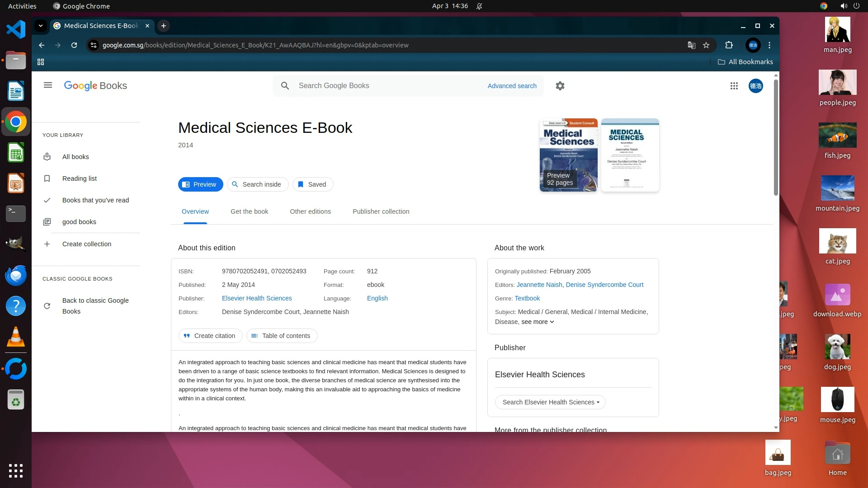The width and height of the screenshot is (868, 488).
Task: Open Chrome extensions puzzle icon
Action: click(x=729, y=45)
